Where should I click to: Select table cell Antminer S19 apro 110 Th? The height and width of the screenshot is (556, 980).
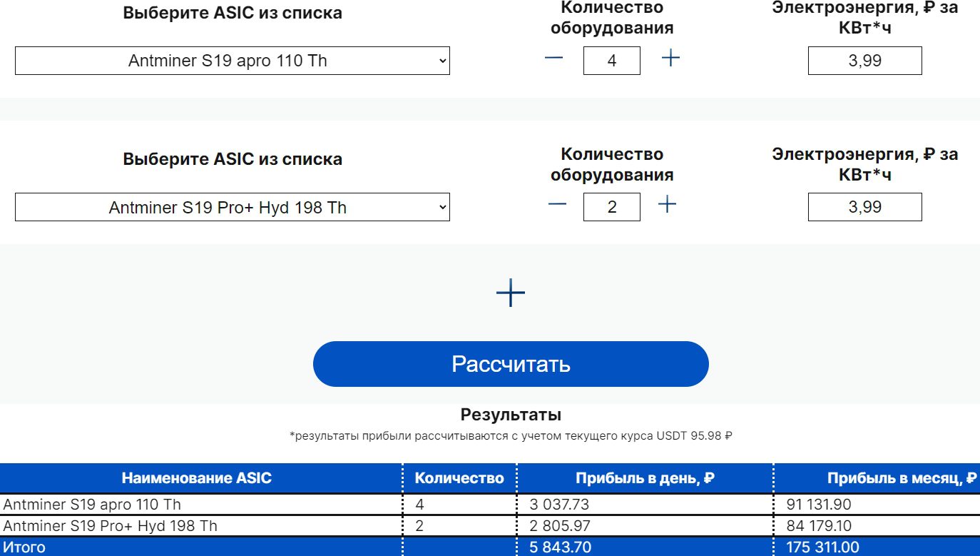click(92, 505)
